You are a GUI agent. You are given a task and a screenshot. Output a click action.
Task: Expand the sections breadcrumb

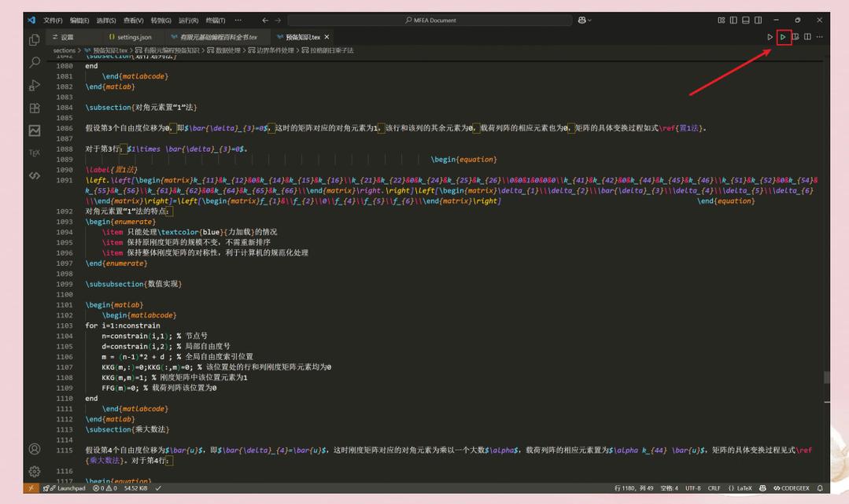[64, 50]
